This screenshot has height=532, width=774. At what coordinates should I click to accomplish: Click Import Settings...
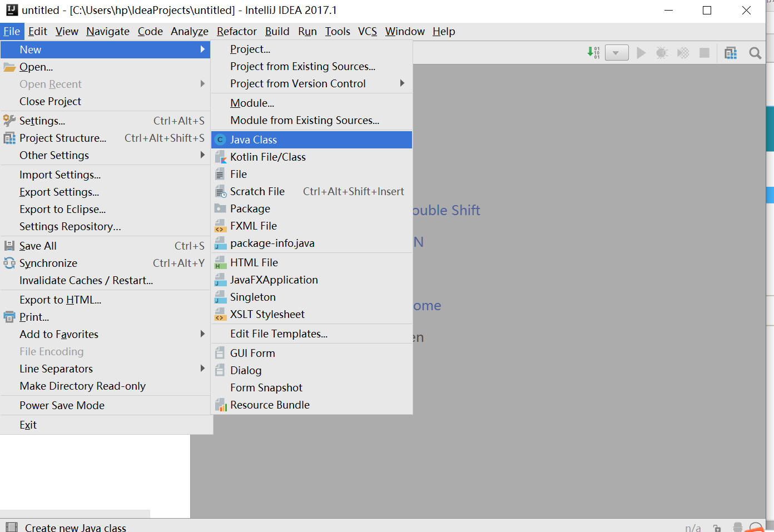pos(106,175)
